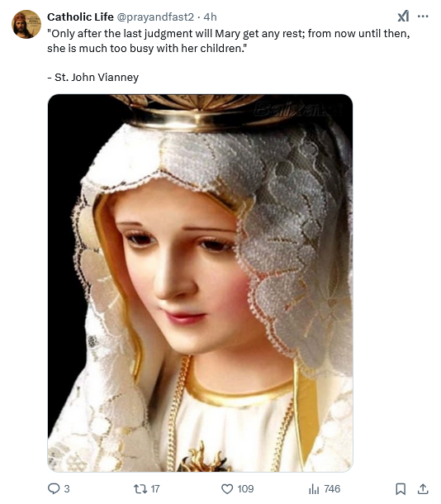Click the reply count 3

click(67, 489)
